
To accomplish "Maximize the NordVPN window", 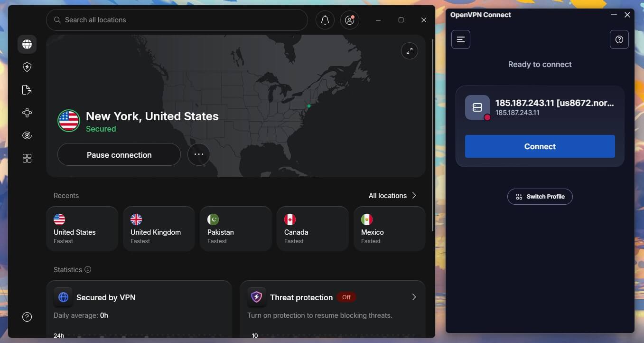I will [x=401, y=20].
